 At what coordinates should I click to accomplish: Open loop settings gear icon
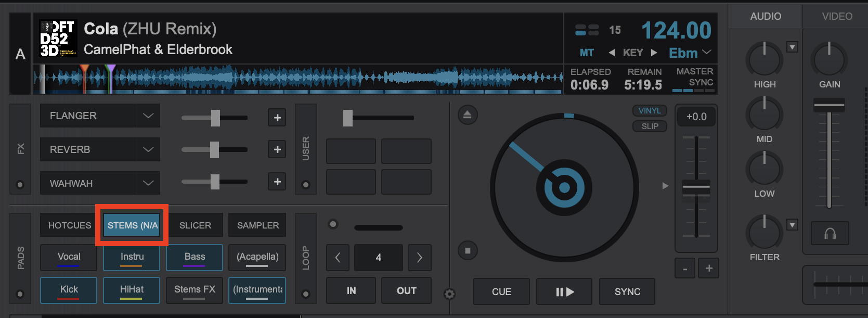pyautogui.click(x=449, y=295)
